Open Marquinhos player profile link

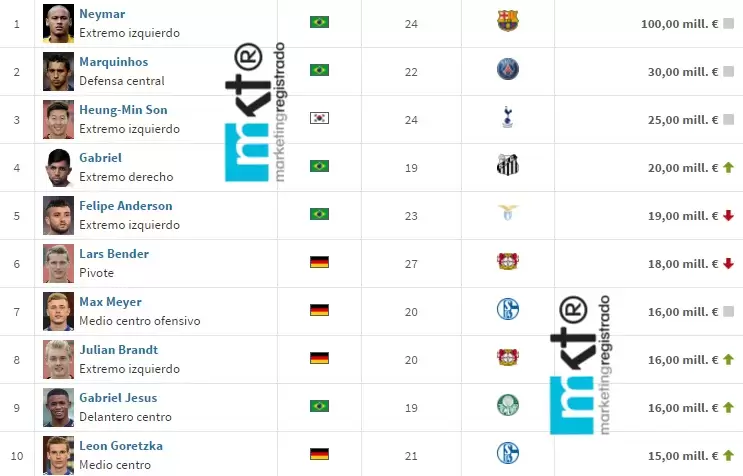click(x=114, y=62)
